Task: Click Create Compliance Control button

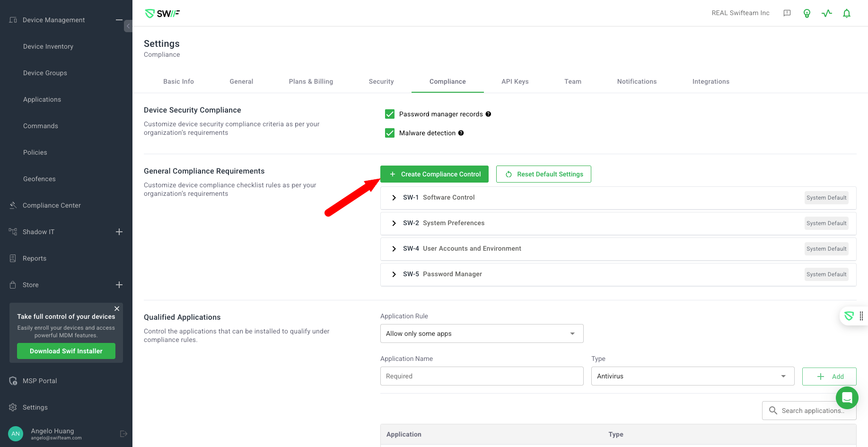Action: tap(434, 174)
